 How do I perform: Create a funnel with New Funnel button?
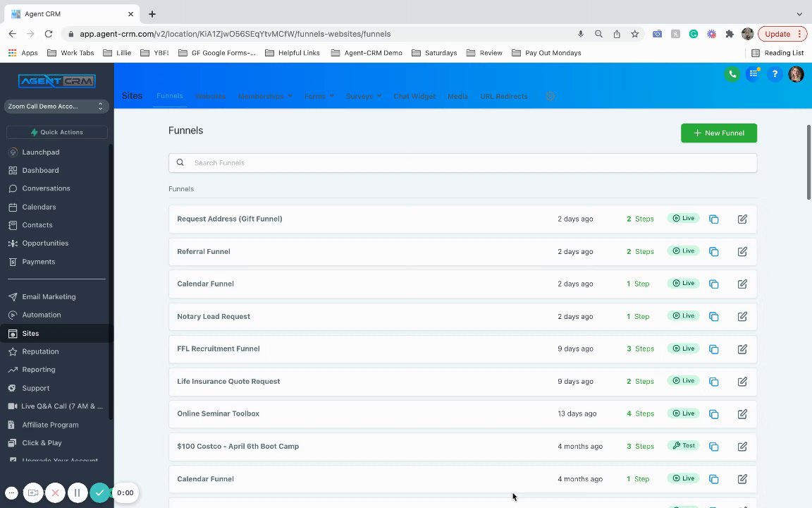pos(719,133)
